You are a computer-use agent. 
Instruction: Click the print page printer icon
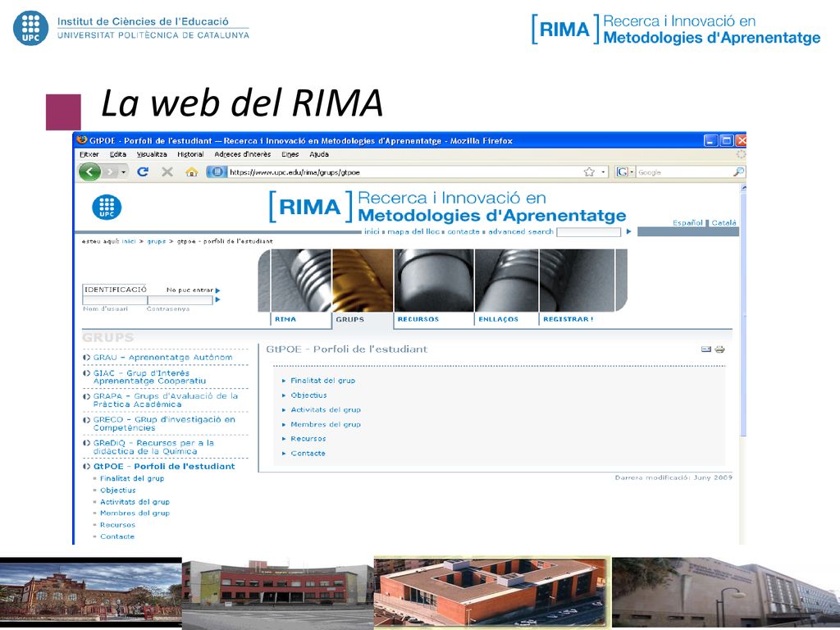coord(719,349)
